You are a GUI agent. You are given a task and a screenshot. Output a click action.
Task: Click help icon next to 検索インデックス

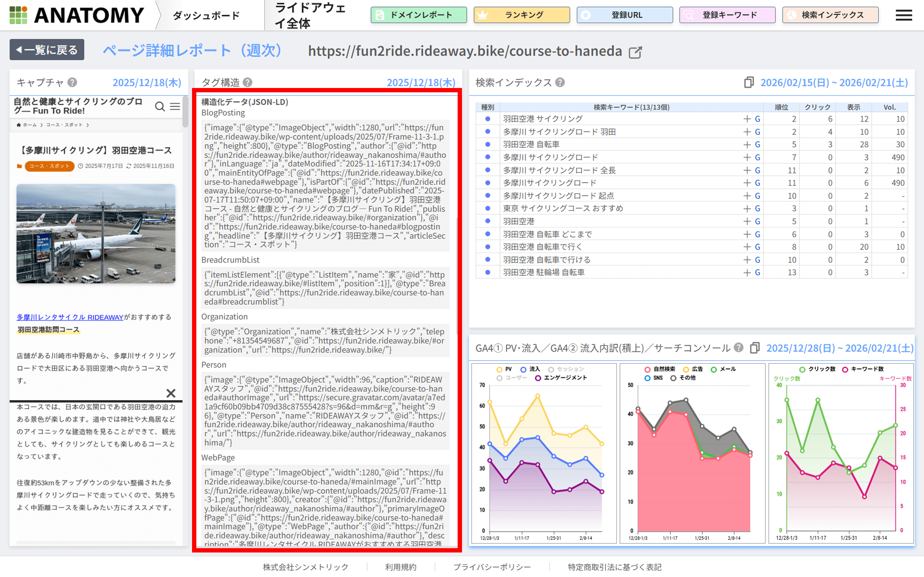560,83
